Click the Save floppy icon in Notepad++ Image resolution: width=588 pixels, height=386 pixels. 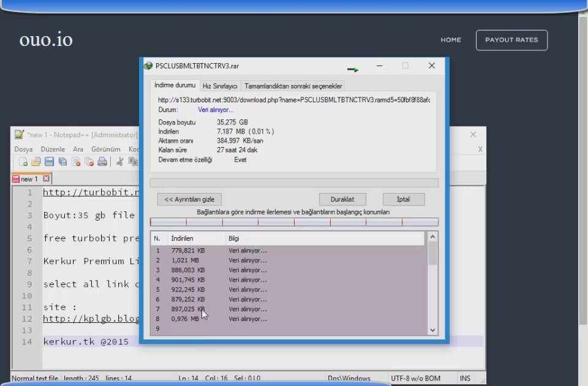[x=49, y=162]
